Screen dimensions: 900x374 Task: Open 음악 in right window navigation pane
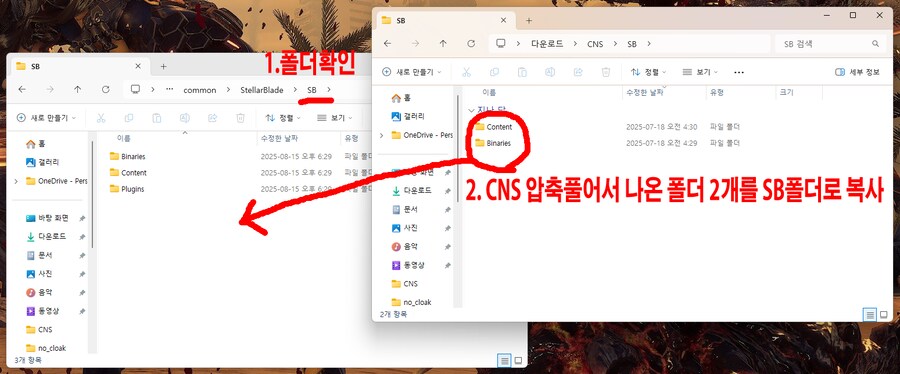tap(404, 247)
